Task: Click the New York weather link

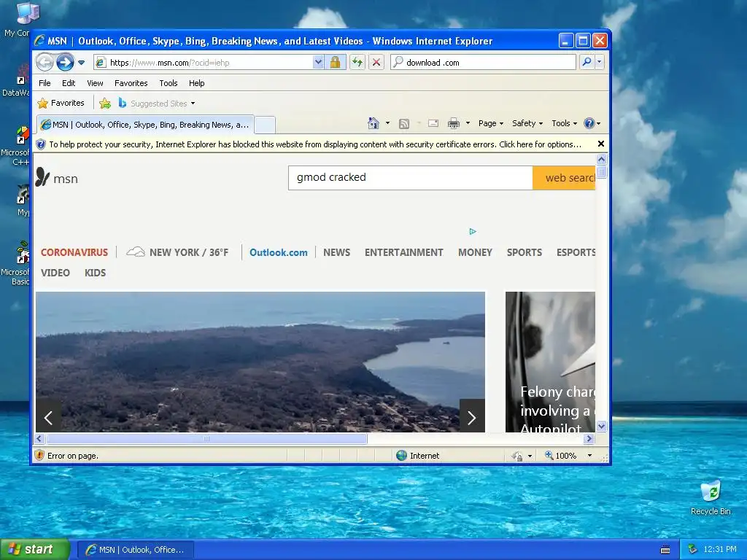Action: click(177, 252)
